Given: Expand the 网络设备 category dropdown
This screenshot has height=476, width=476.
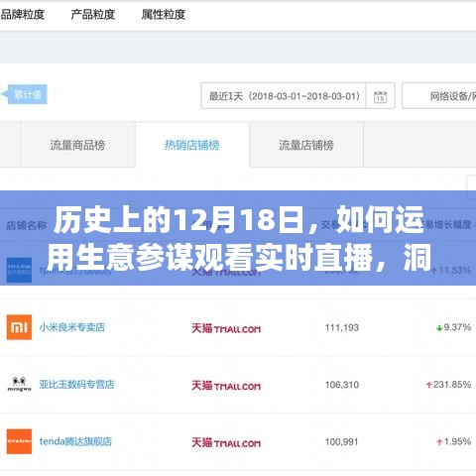Looking at the screenshot, I should 439,96.
